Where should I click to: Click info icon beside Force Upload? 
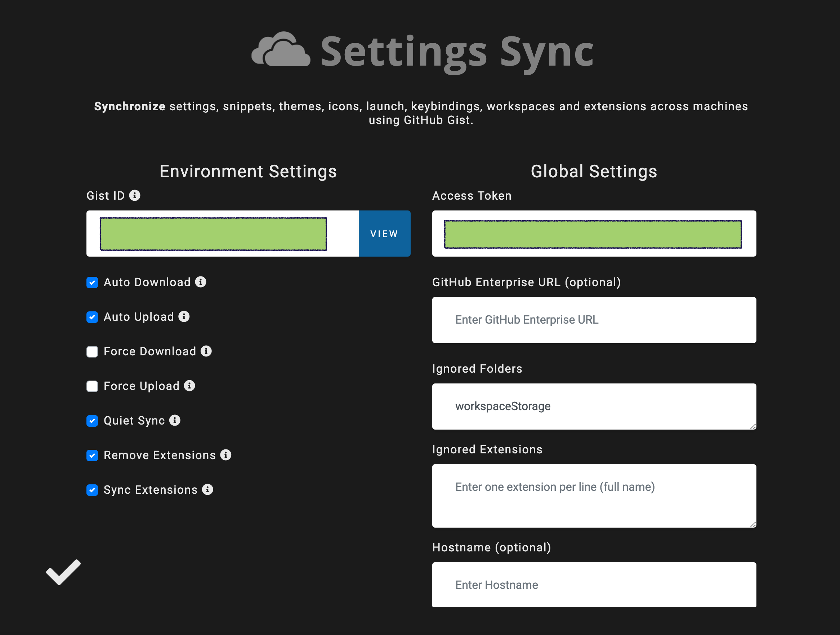click(x=189, y=386)
